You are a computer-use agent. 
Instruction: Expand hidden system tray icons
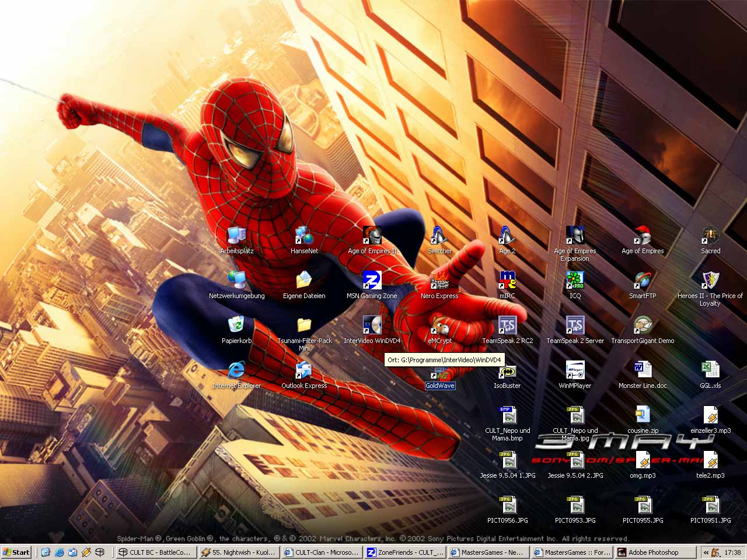tap(706, 552)
